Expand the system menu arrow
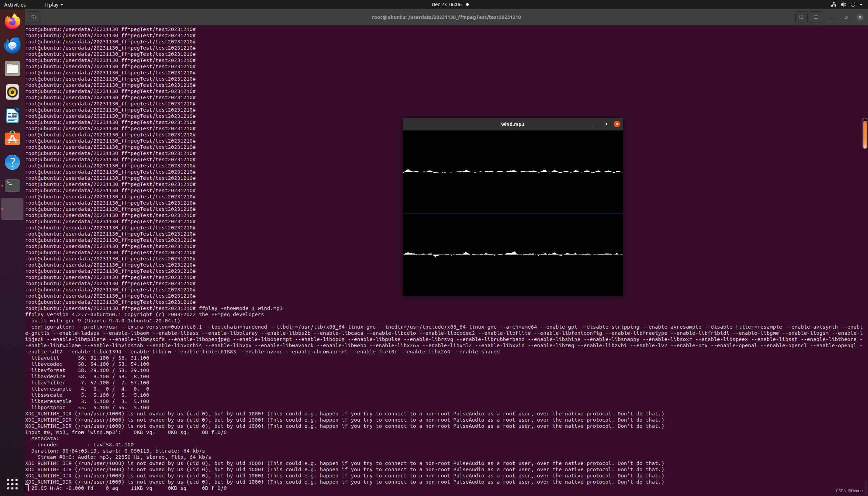The height and width of the screenshot is (496, 868). (861, 4)
